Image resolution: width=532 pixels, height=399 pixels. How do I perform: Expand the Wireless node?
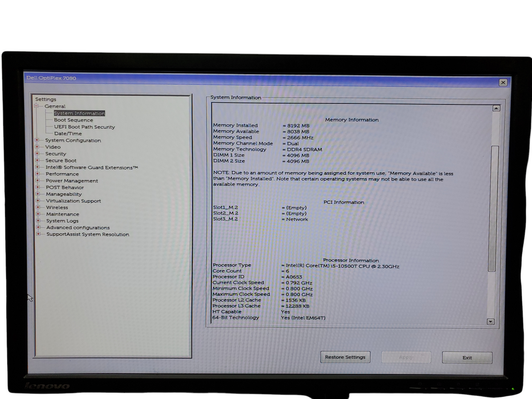click(38, 207)
